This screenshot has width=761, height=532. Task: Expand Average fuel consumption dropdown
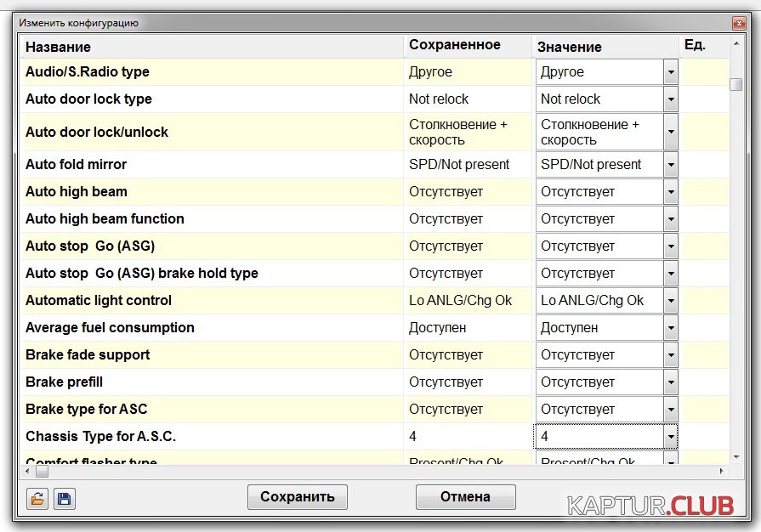coord(670,328)
